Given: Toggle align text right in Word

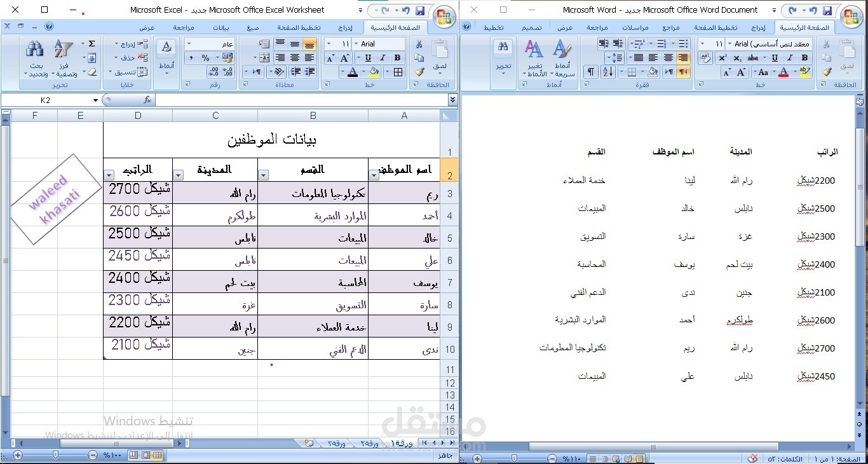Looking at the screenshot, I should click(683, 58).
